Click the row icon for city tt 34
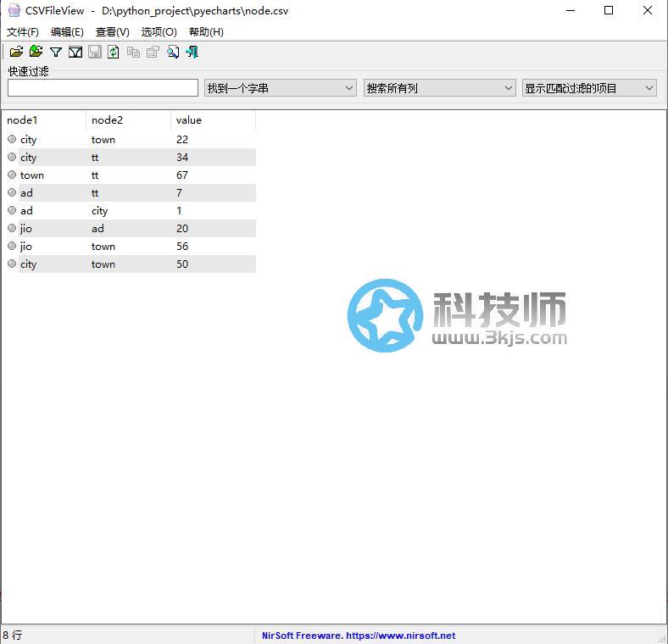The height and width of the screenshot is (644, 668). point(12,157)
